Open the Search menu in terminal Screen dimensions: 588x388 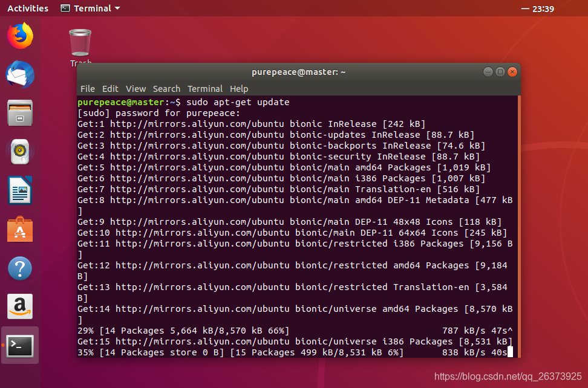[x=166, y=89]
